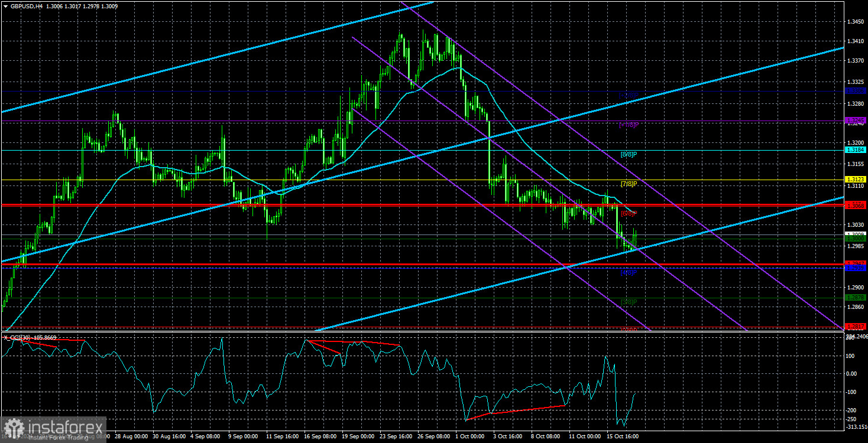Click the CCI scale value -250
868x443 pixels.
point(852,418)
